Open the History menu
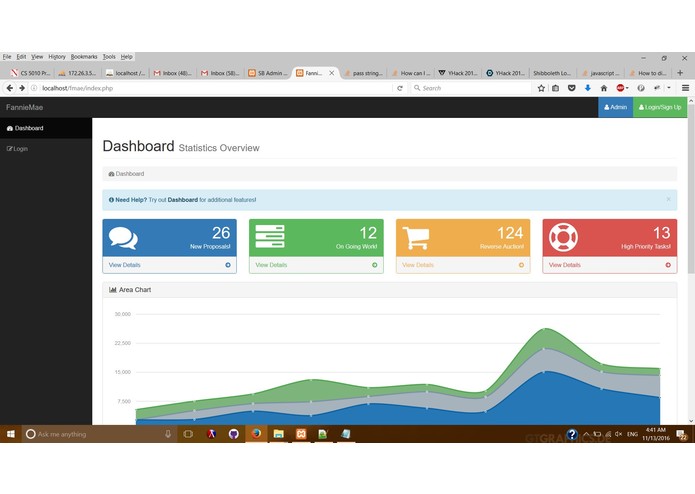Image resolution: width=695 pixels, height=494 pixels. point(57,57)
